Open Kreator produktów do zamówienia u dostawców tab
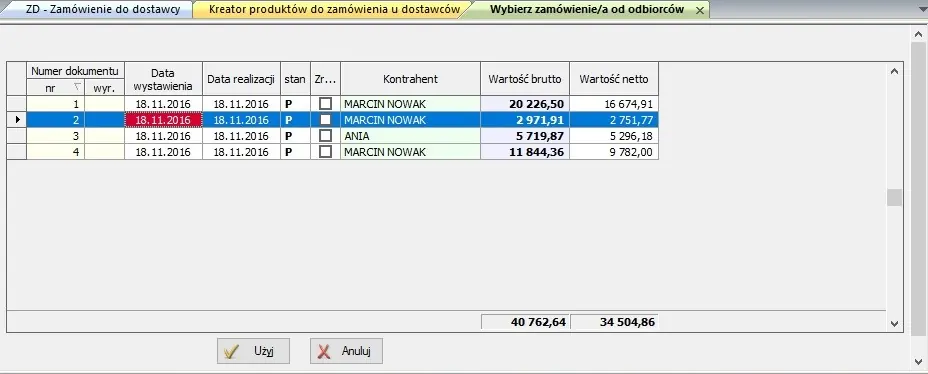Image resolution: width=928 pixels, height=374 pixels. coord(334,9)
